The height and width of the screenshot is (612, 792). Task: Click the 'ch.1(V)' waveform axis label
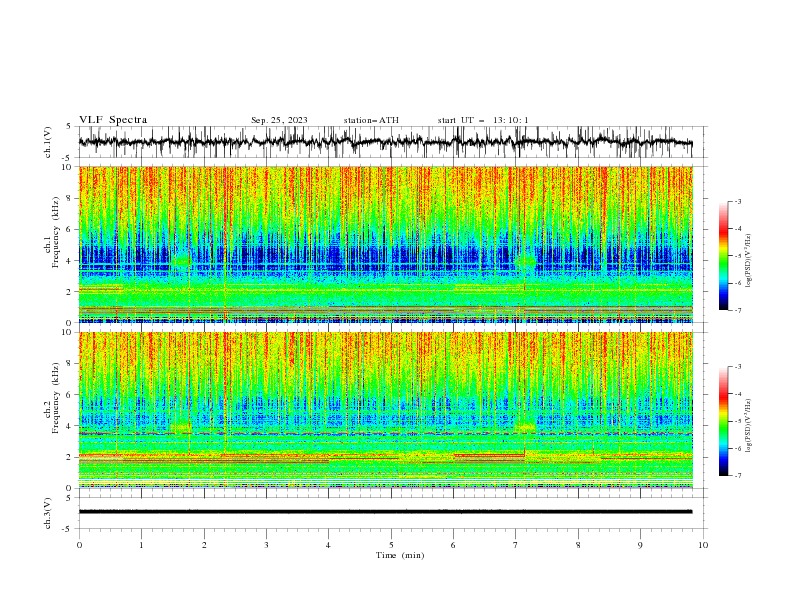tap(48, 142)
